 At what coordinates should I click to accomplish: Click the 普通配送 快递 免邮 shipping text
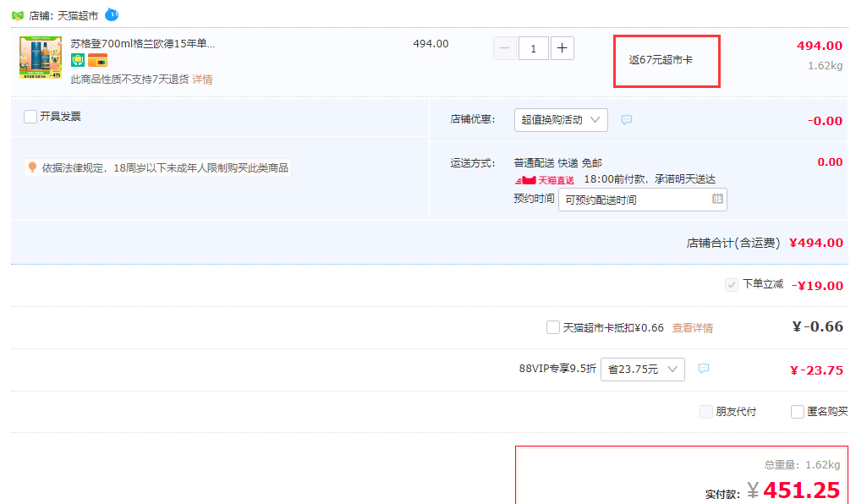click(x=557, y=163)
